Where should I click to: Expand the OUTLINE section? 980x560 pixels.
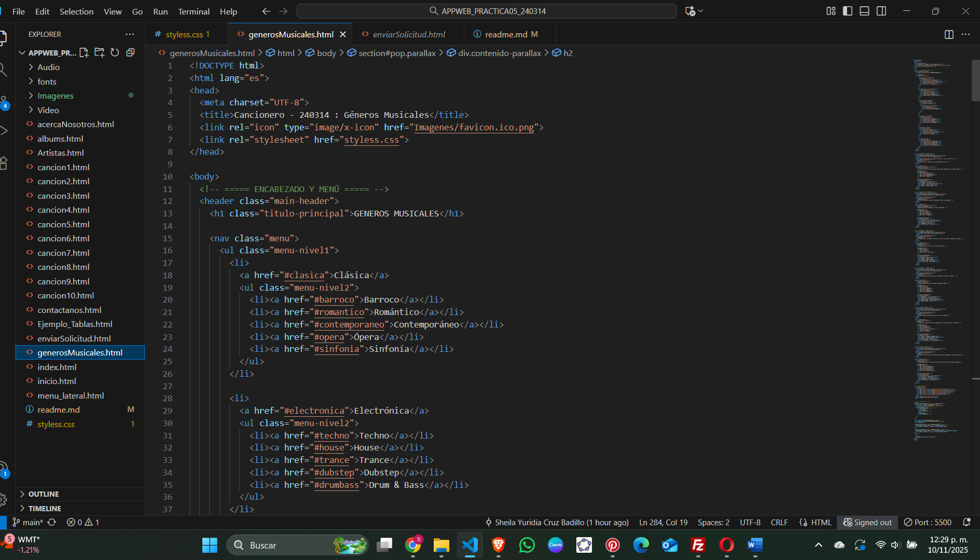pos(44,494)
